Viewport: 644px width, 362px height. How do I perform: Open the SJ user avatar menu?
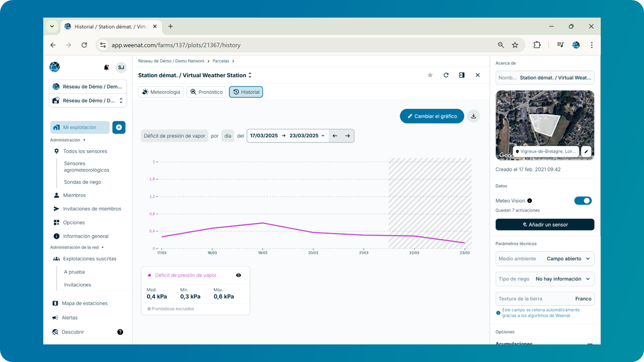pos(121,67)
